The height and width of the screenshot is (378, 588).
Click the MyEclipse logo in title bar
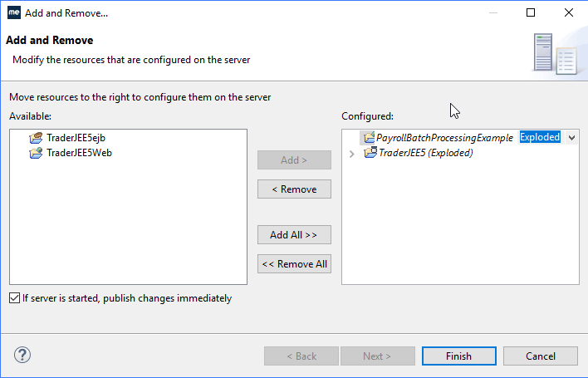coord(13,12)
